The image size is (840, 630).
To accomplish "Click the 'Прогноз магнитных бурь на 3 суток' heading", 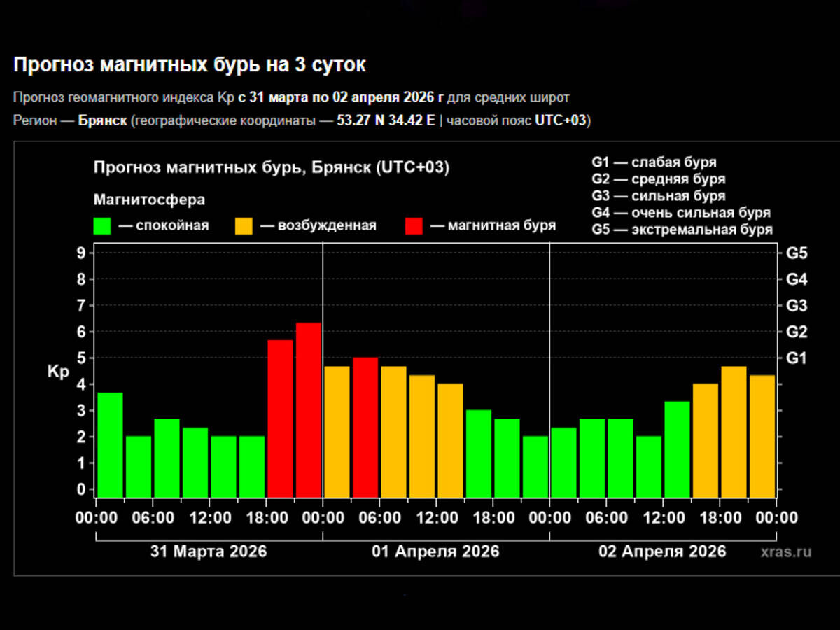I will tap(190, 65).
